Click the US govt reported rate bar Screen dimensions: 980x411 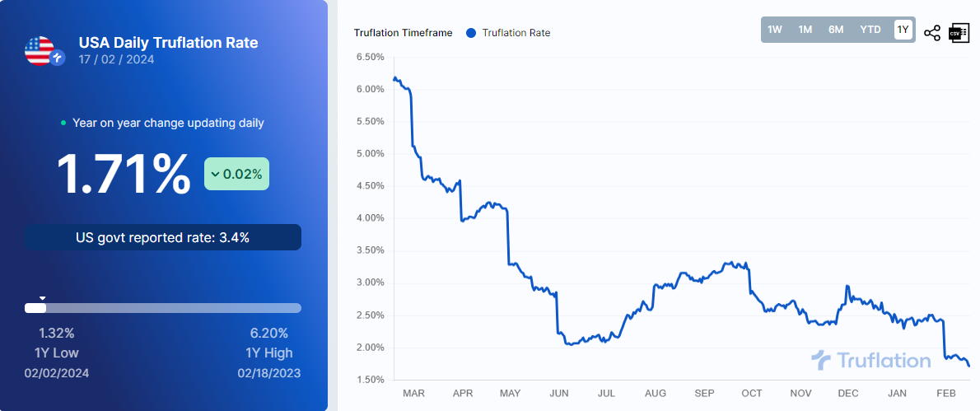(x=163, y=237)
